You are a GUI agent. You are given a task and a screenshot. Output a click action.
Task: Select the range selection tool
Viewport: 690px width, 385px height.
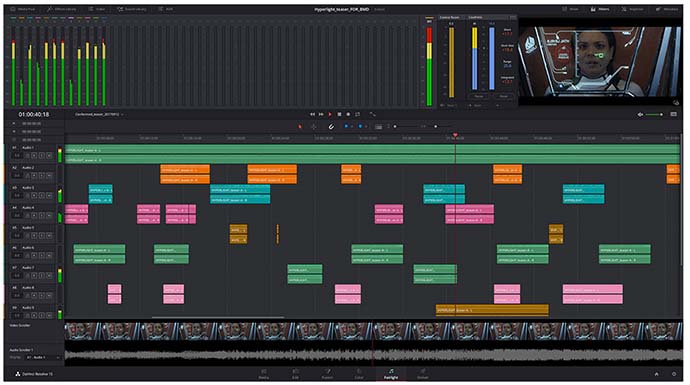pyautogui.click(x=314, y=127)
